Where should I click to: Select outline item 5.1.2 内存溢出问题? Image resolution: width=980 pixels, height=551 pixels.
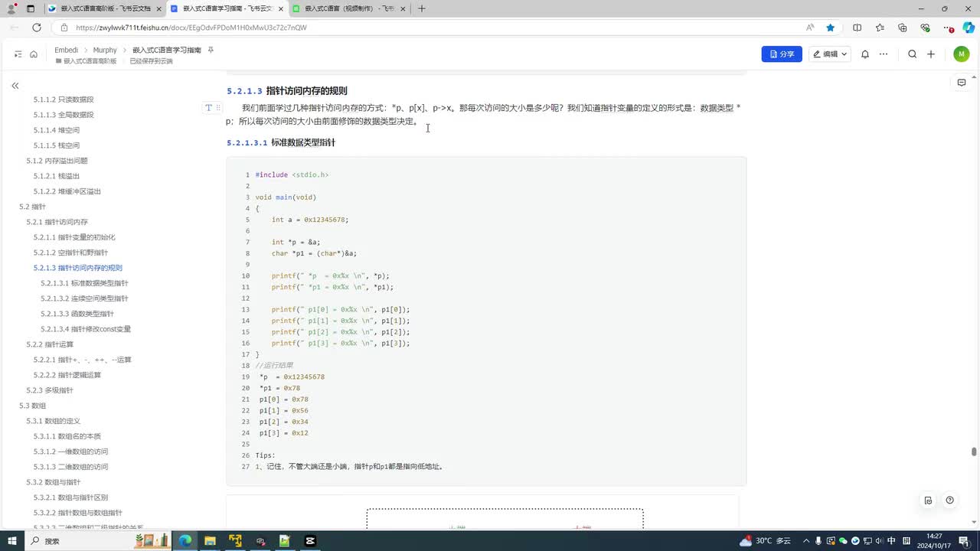tap(57, 161)
